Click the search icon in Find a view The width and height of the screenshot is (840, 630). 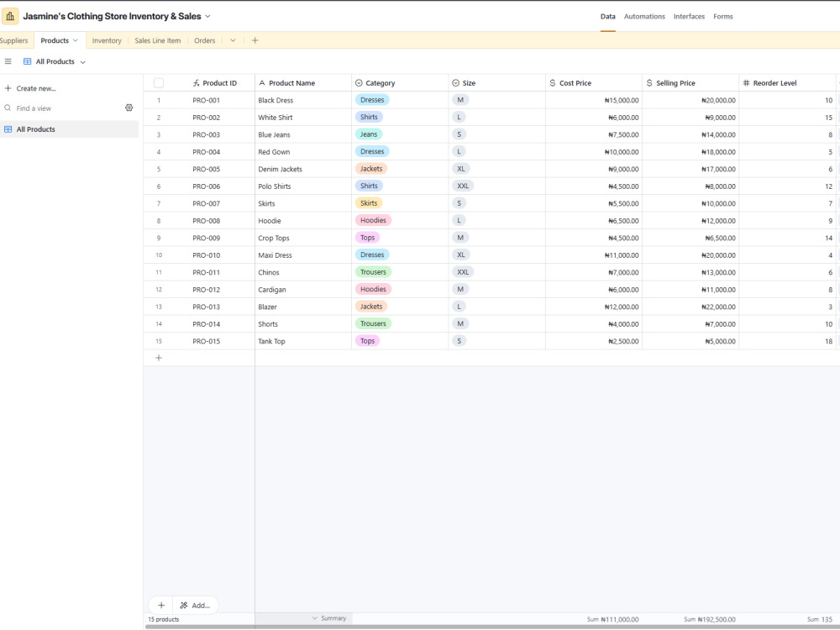(8, 108)
